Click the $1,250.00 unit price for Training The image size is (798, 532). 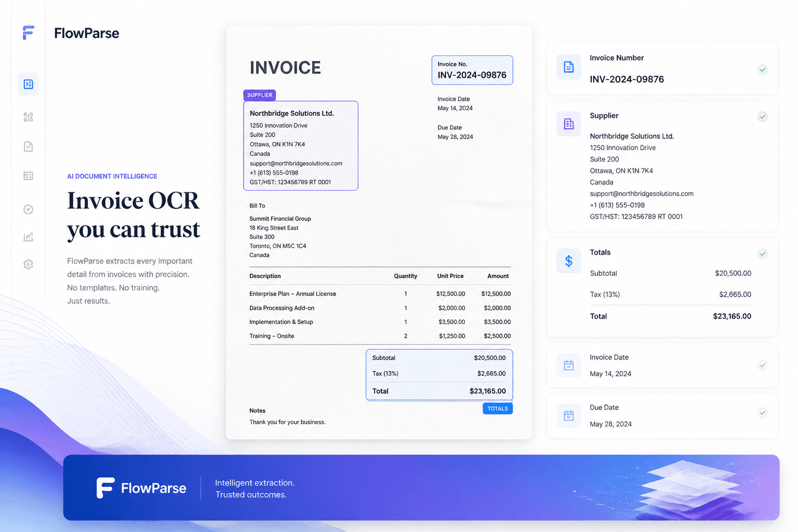pos(452,336)
